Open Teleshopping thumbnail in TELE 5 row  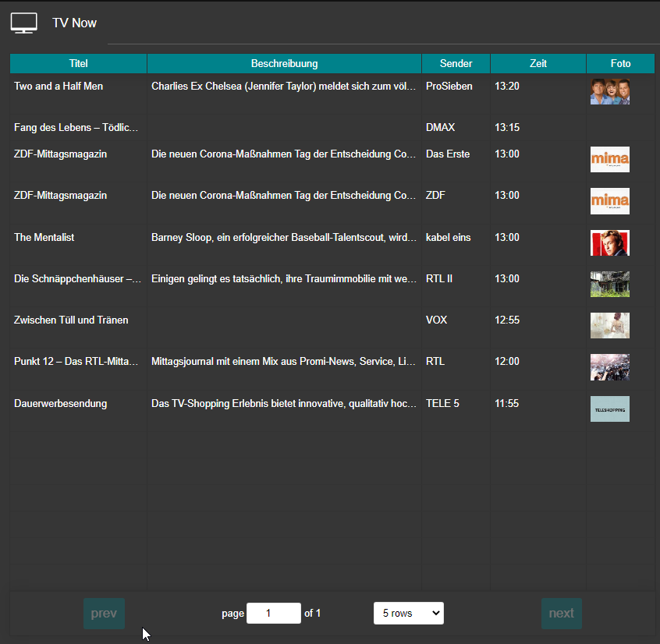pyautogui.click(x=610, y=409)
